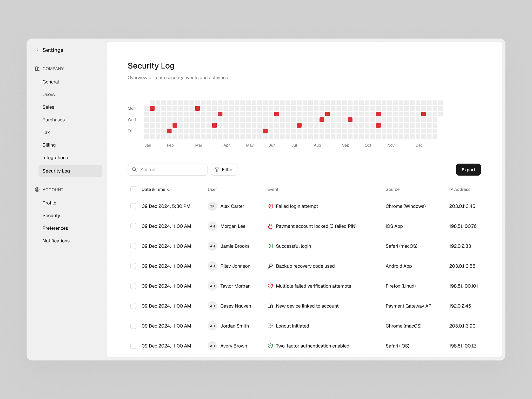
Task: Click the logout icon on Jordan Smith's row
Action: [270, 326]
